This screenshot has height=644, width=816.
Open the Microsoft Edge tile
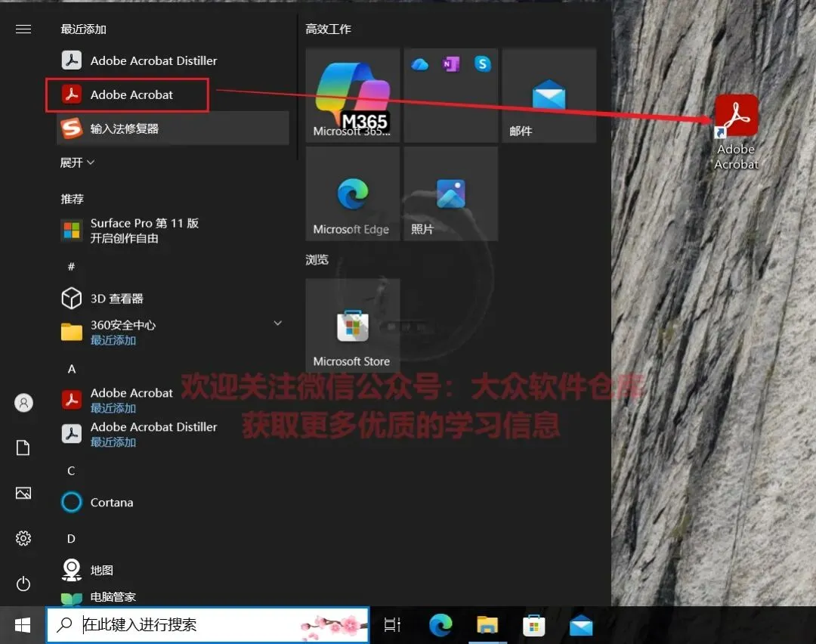coord(353,194)
